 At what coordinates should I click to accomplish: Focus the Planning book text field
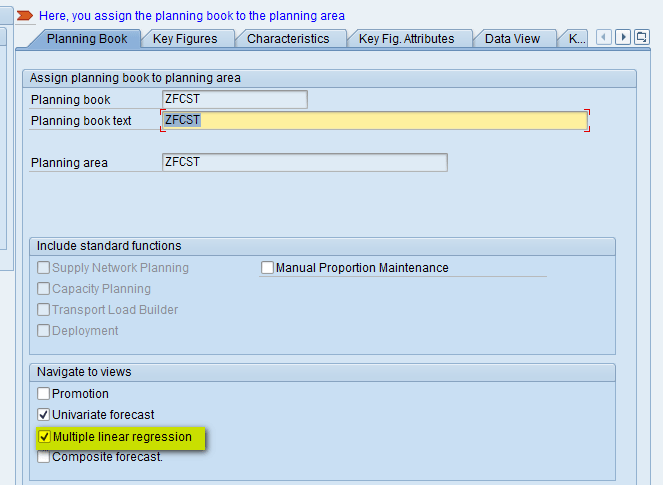[x=375, y=121]
